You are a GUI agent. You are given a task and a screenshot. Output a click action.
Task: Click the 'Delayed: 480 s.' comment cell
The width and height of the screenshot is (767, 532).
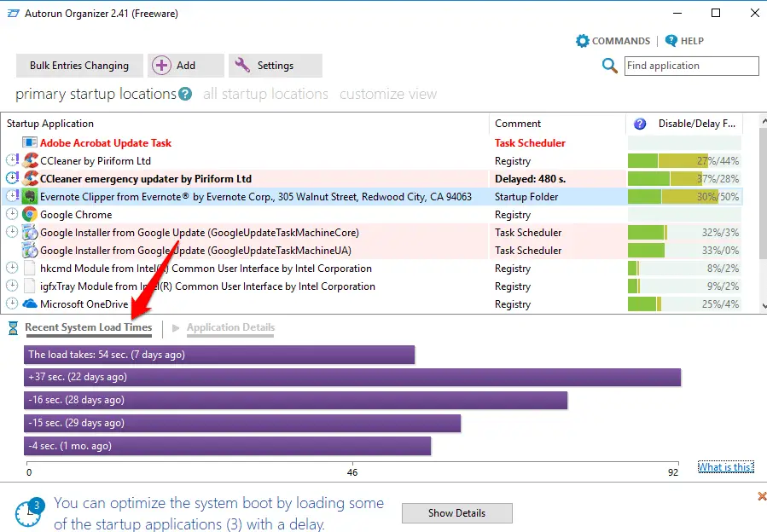pos(531,179)
